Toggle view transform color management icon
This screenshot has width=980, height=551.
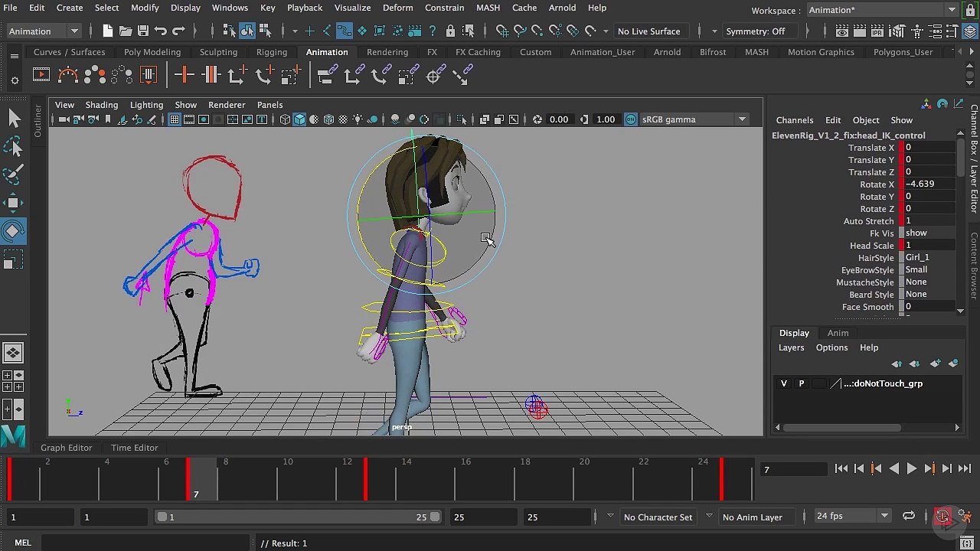pos(630,119)
